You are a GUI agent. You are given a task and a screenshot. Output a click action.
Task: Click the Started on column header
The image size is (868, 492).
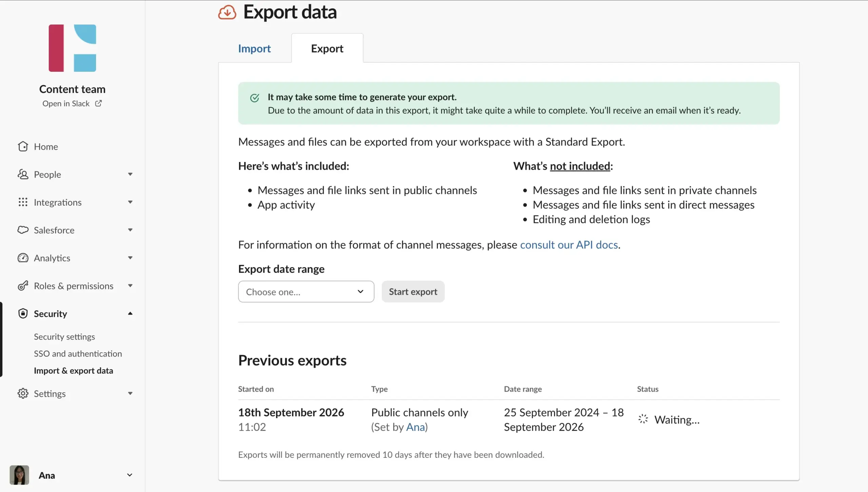pos(256,389)
